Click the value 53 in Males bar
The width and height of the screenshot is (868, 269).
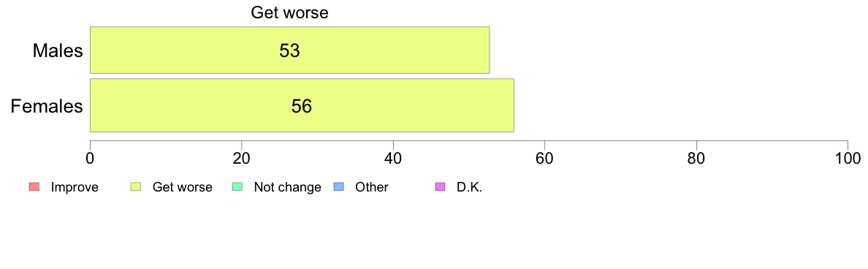(x=289, y=51)
